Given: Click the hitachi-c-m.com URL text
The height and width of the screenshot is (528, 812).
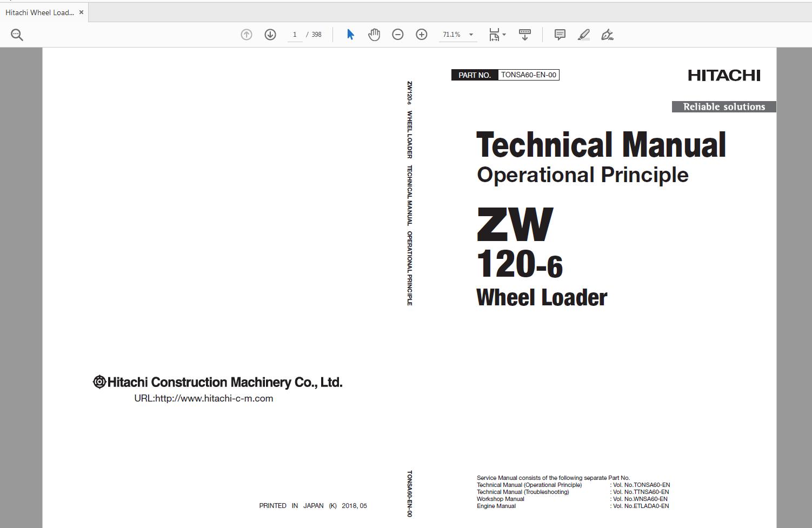Looking at the screenshot, I should click(204, 398).
